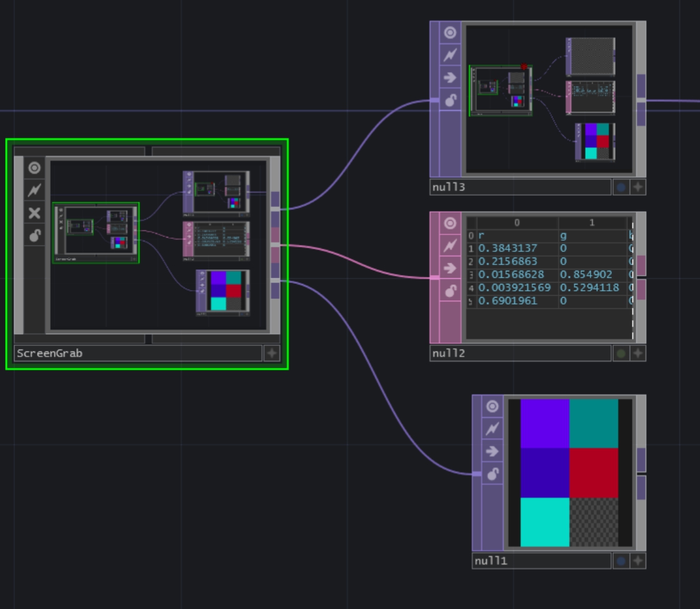Screen dimensions: 700x609
Task: Toggle the lock flag on null1
Action: point(492,473)
